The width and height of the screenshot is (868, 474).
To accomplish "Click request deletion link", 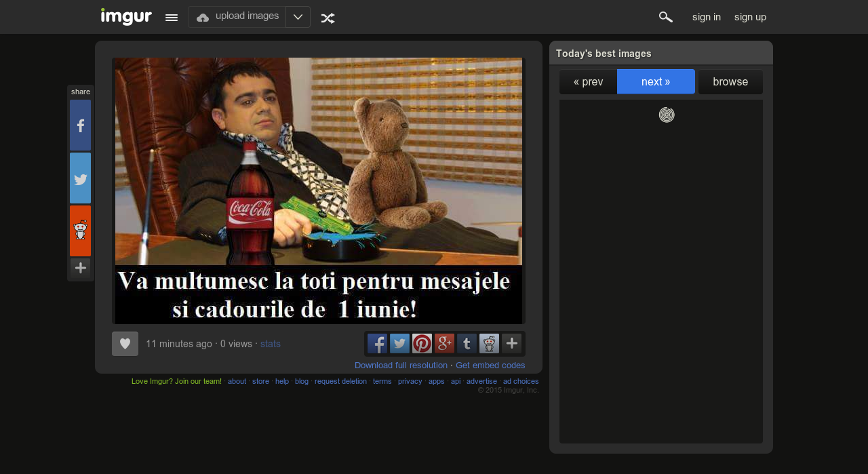I will pos(340,381).
